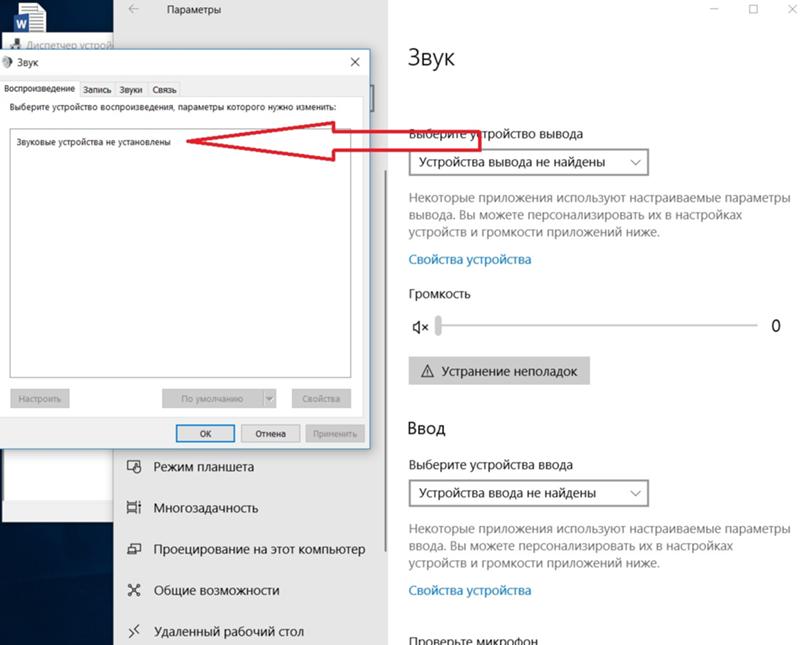Click the speaker icon in Sound dialog title
Screen dimensions: 800x645
click(x=7, y=62)
